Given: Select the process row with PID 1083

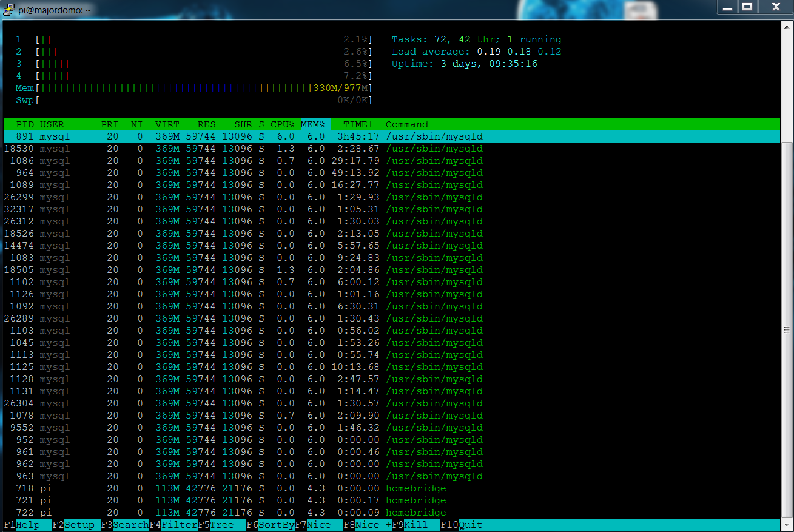Looking at the screenshot, I should click(391, 258).
